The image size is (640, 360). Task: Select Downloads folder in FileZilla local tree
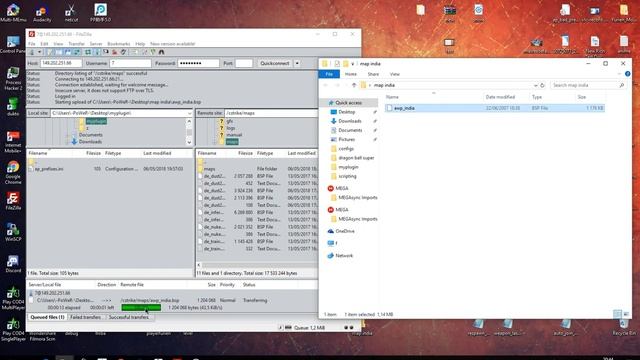pyautogui.click(x=90, y=142)
